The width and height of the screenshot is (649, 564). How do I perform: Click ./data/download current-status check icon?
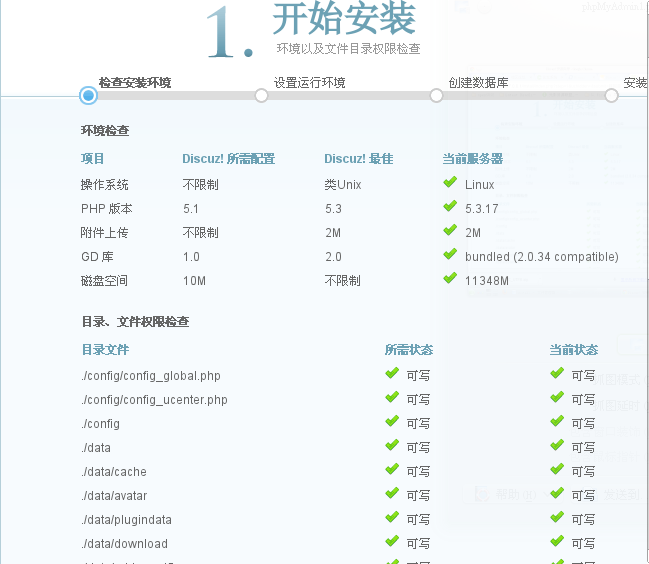[557, 541]
